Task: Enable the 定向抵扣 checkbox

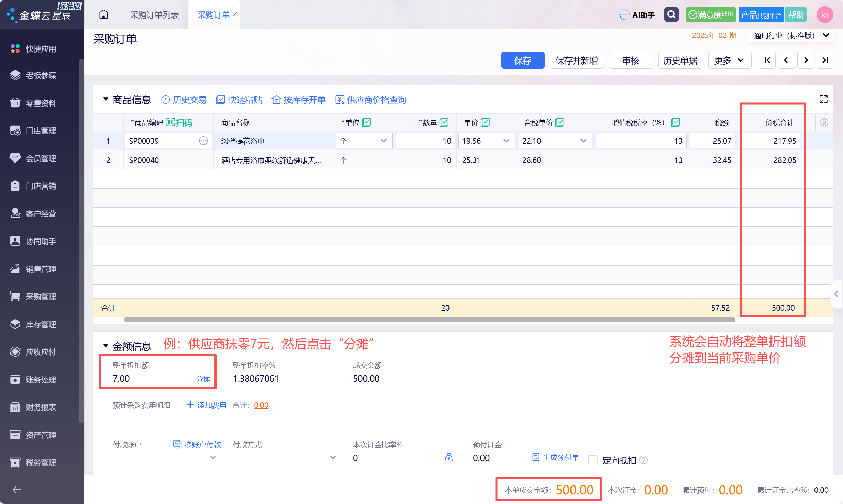Action: click(593, 460)
